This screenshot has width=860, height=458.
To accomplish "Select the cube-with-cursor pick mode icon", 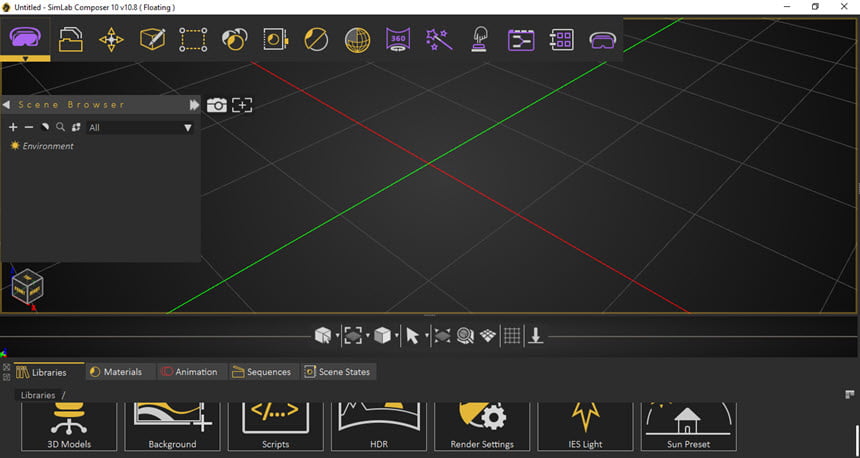I will point(323,335).
